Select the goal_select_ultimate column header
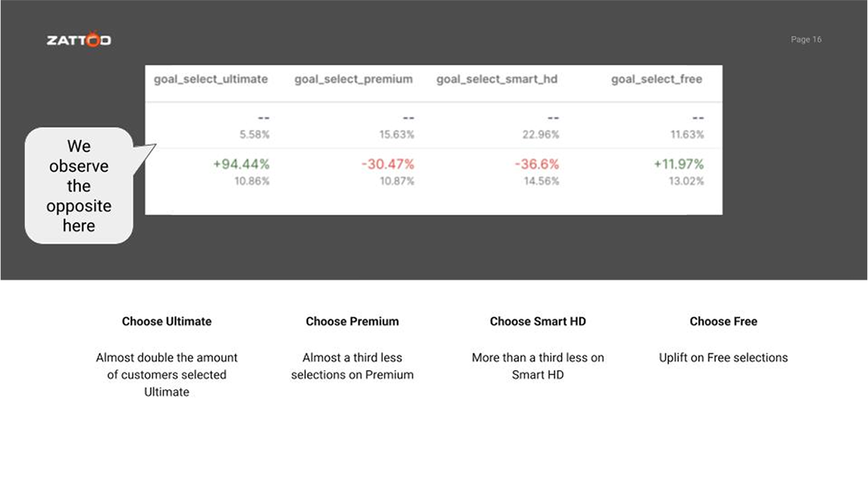The image size is (868, 488). pos(210,80)
